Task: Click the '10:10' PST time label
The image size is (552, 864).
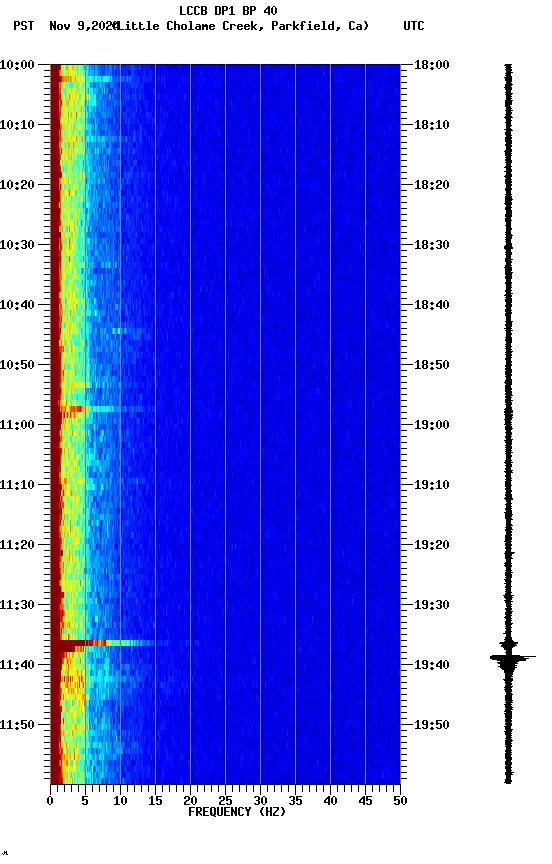Action: [17, 125]
